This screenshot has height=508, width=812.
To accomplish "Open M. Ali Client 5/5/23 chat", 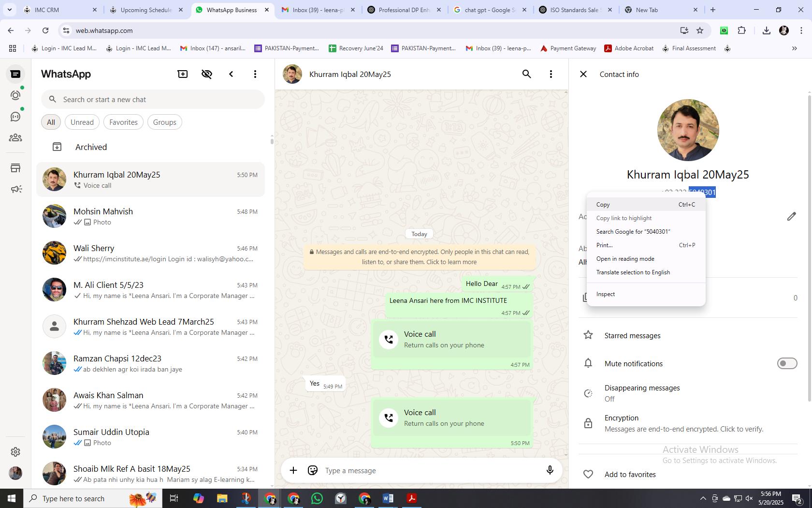I will [x=150, y=290].
